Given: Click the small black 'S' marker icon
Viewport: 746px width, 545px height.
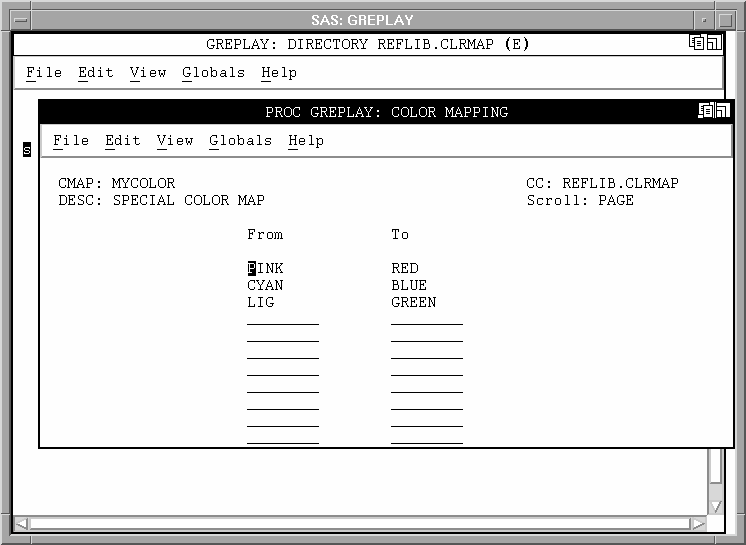Looking at the screenshot, I should pyautogui.click(x=27, y=150).
